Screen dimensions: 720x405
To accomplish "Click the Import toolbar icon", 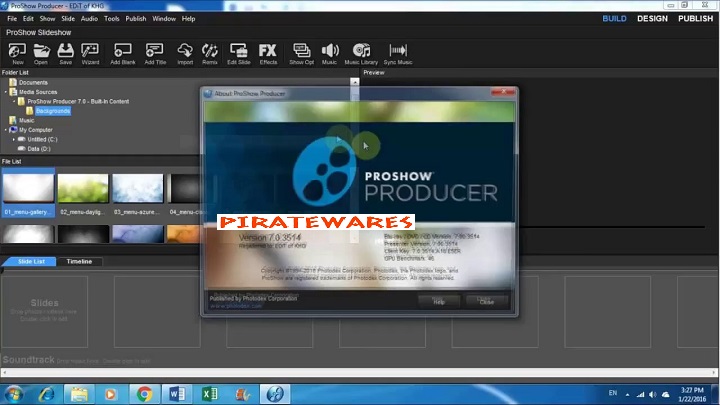I will pos(185,54).
